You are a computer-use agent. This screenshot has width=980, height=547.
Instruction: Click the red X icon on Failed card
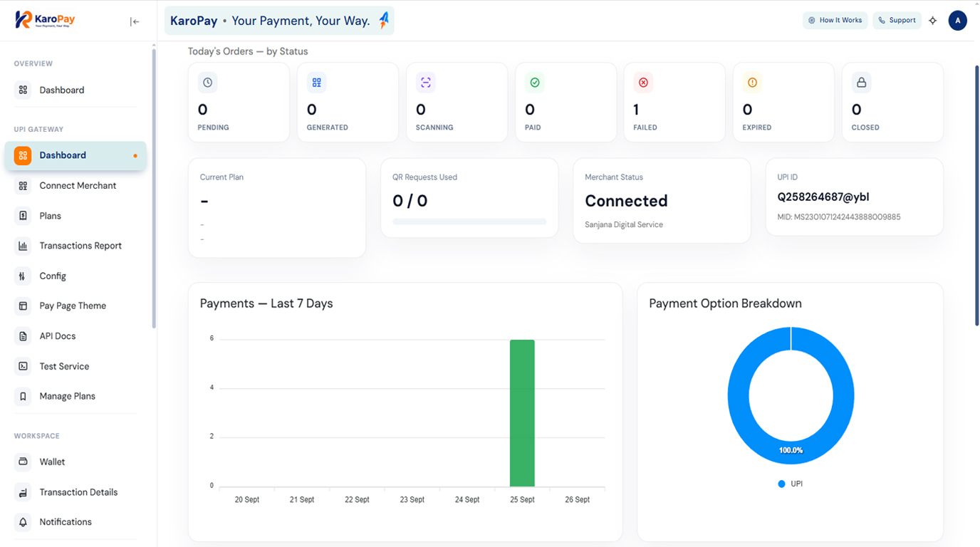[x=643, y=83]
